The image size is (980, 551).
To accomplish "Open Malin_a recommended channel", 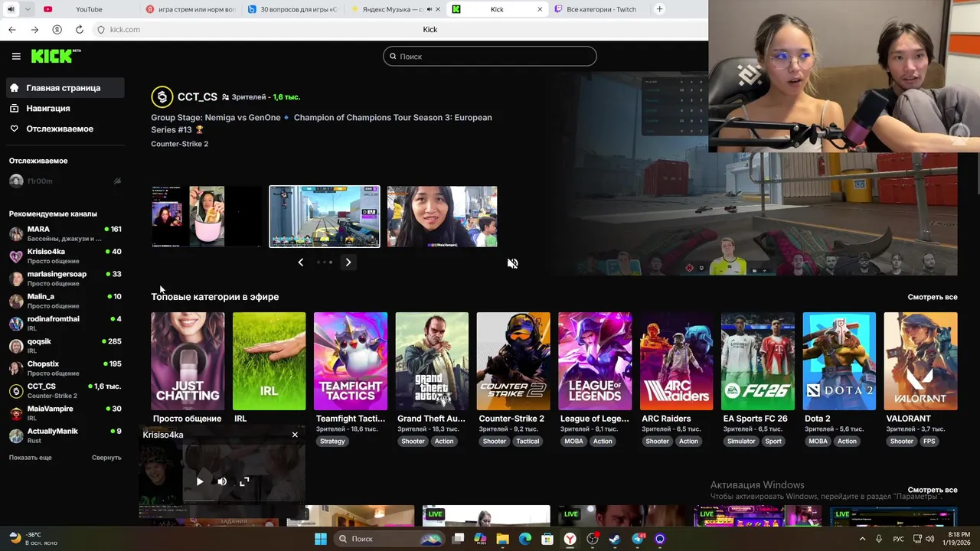I will [66, 301].
